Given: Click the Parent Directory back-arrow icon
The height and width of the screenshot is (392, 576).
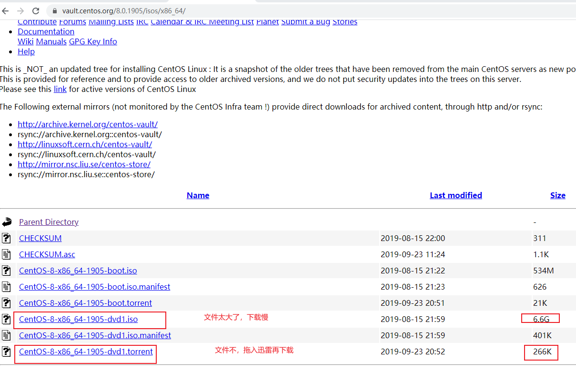Looking at the screenshot, I should tap(6, 222).
